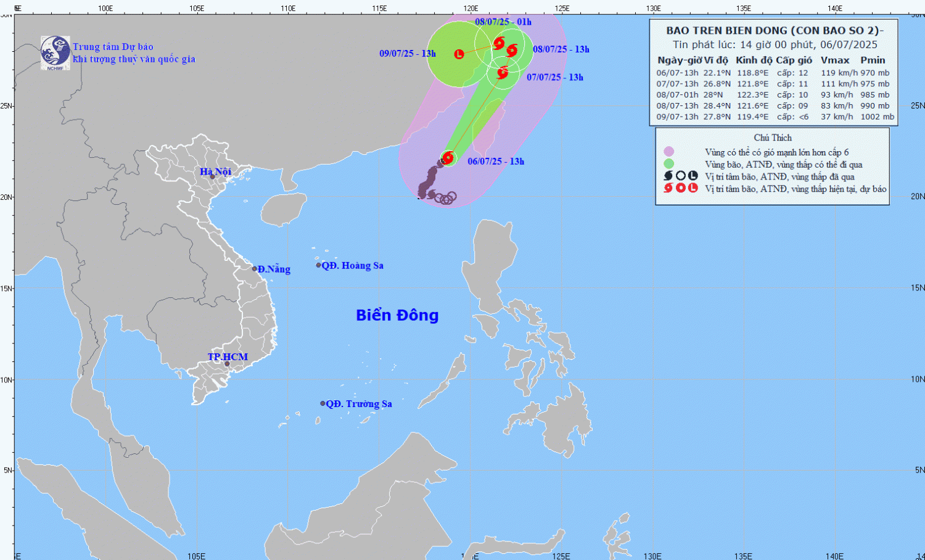Click the Đ.Nẵng city marker dot

pos(255,269)
